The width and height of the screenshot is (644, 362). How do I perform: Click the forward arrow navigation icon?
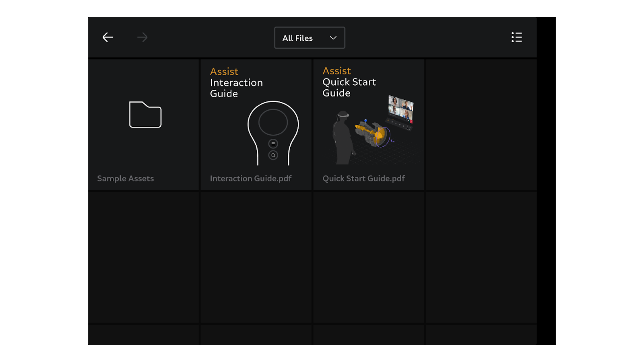(x=142, y=37)
